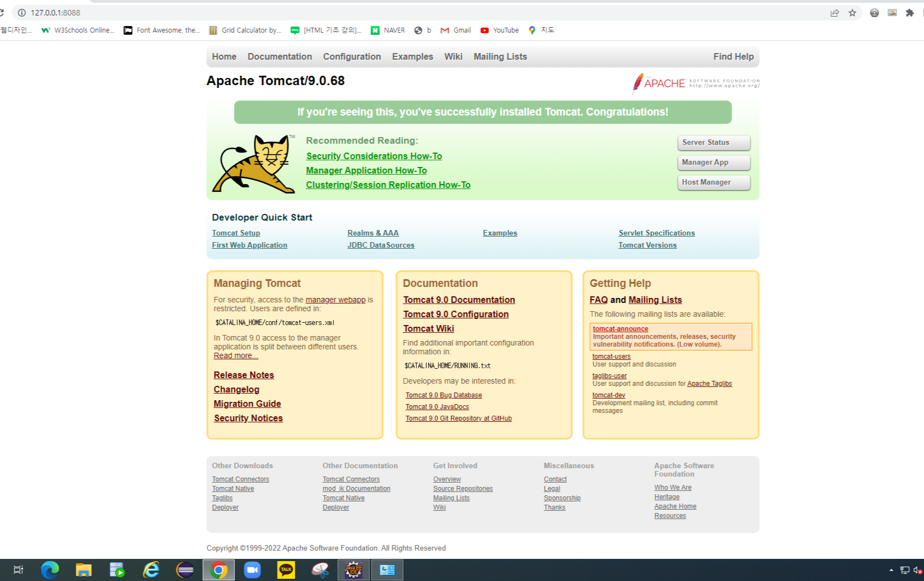Open File Explorer from the taskbar
Image resolution: width=924 pixels, height=581 pixels.
coord(83,570)
